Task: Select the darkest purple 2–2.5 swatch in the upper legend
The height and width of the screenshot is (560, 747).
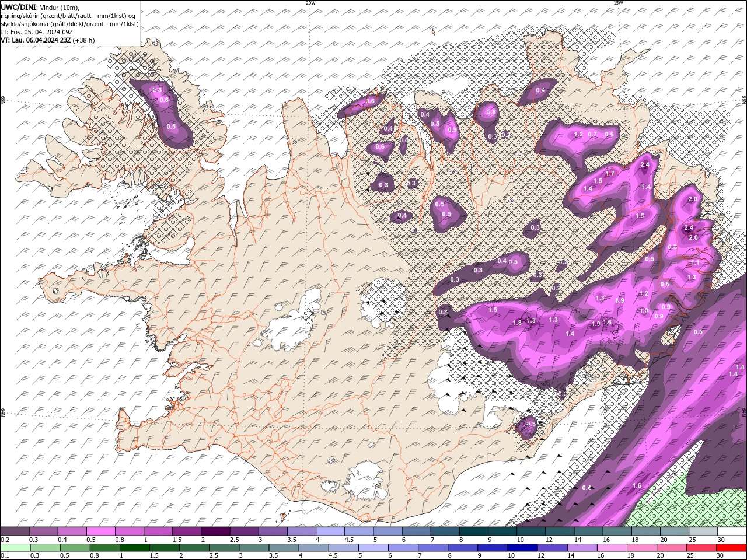Action: [x=215, y=531]
